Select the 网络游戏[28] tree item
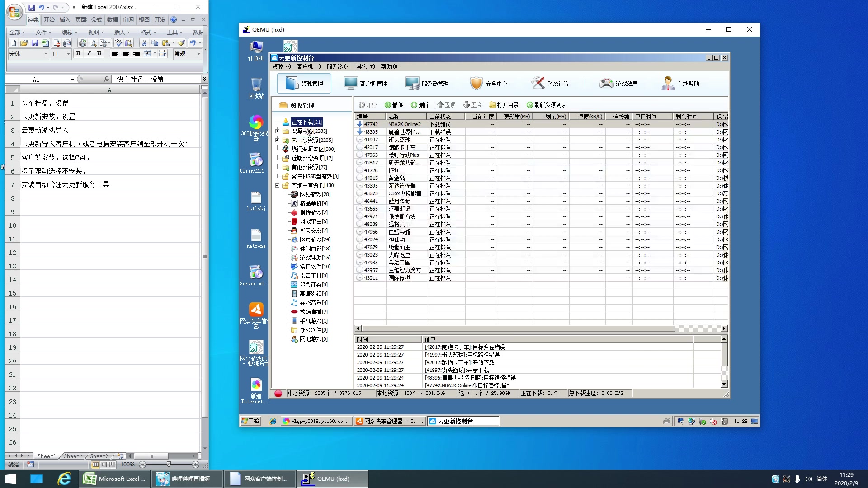 pyautogui.click(x=315, y=194)
